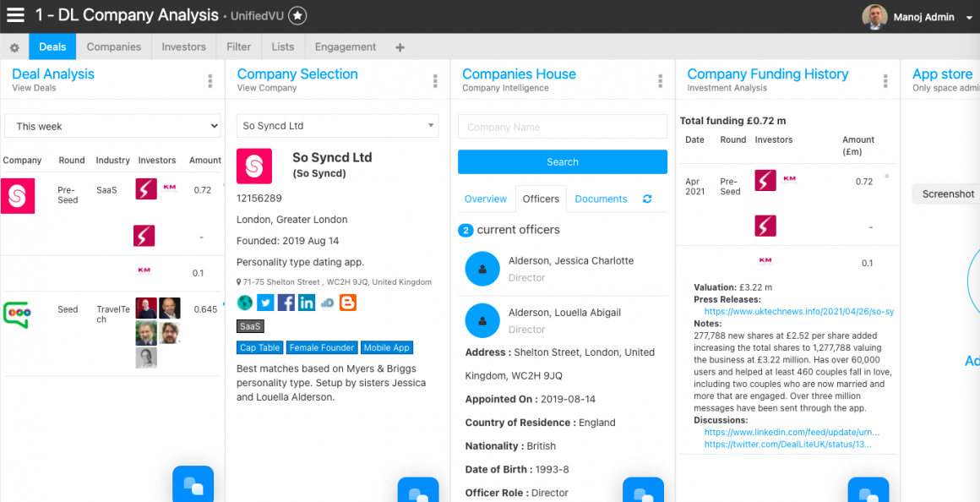This screenshot has height=502, width=980.
Task: Open So Syncd Blogger icon
Action: (348, 303)
